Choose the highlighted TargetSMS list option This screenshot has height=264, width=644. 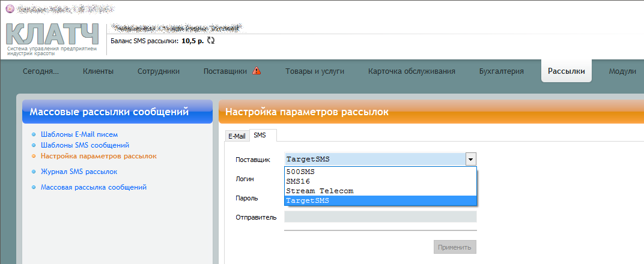(380, 201)
